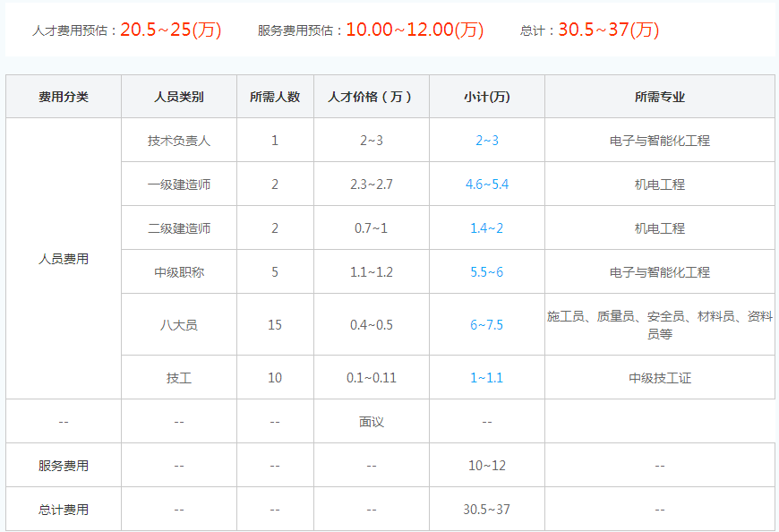
Task: Click the price value 0.7~1
Action: click(371, 228)
